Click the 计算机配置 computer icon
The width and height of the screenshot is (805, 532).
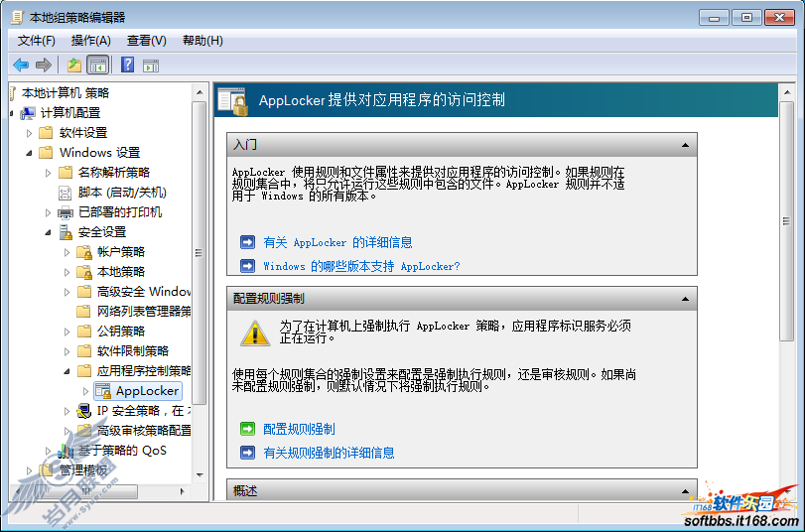pyautogui.click(x=28, y=113)
